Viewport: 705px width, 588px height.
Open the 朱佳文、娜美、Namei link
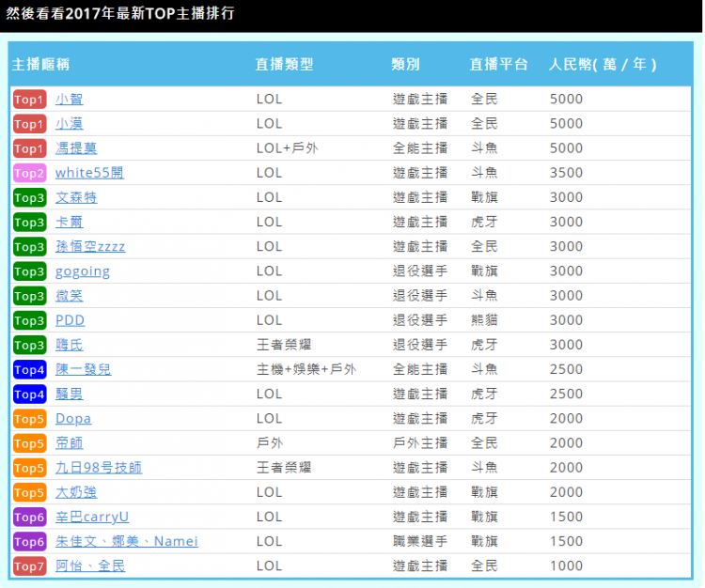(126, 542)
